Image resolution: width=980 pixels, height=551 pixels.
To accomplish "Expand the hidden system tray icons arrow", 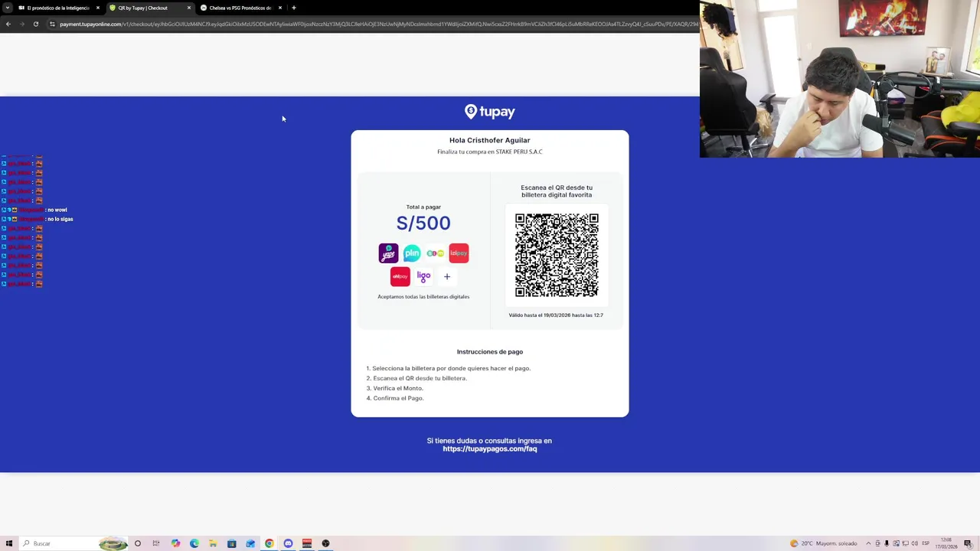I will pyautogui.click(x=868, y=543).
